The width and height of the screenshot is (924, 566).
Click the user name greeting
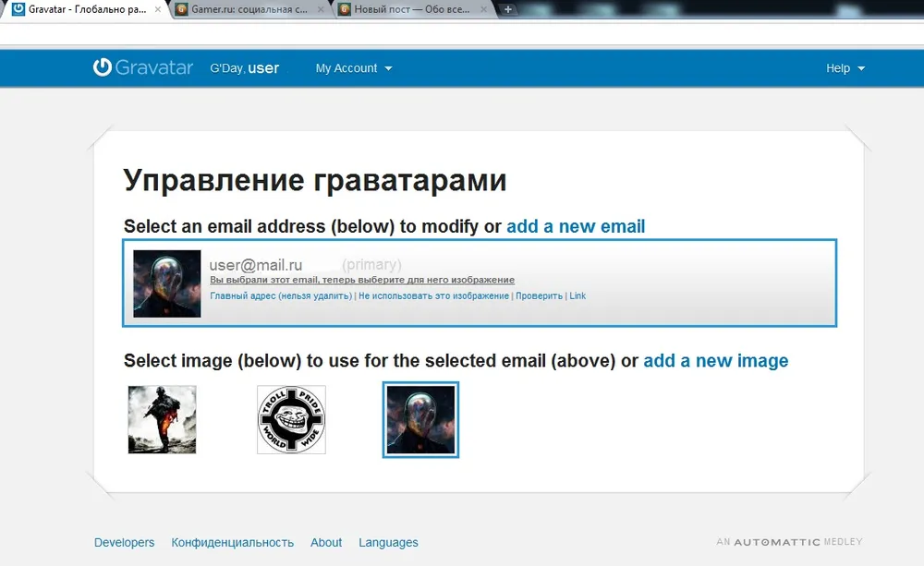click(263, 68)
